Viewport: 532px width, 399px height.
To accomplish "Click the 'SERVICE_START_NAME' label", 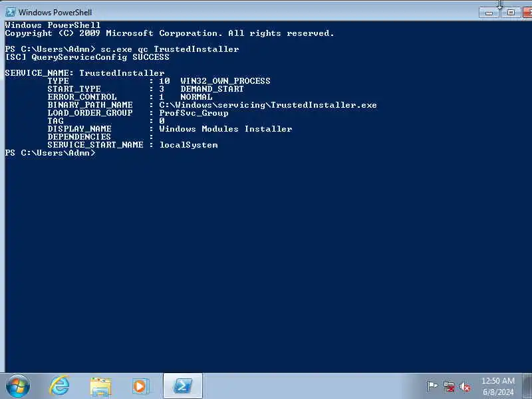I will (x=95, y=145).
